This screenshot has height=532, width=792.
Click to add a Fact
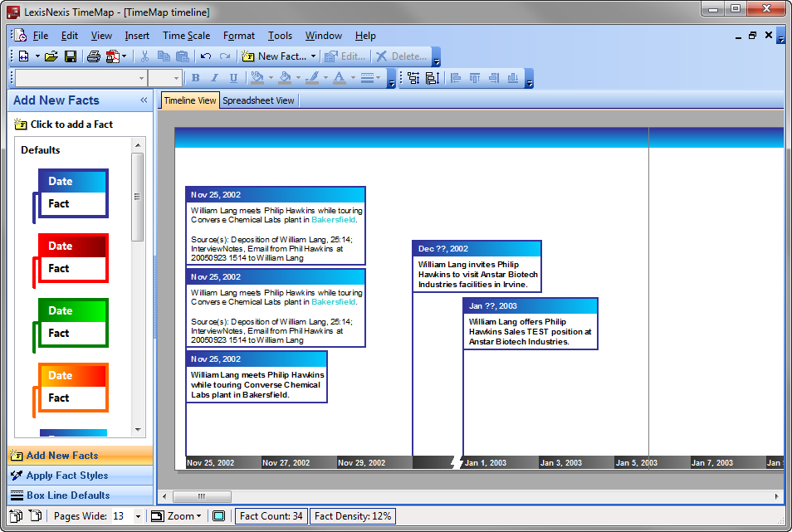[64, 124]
